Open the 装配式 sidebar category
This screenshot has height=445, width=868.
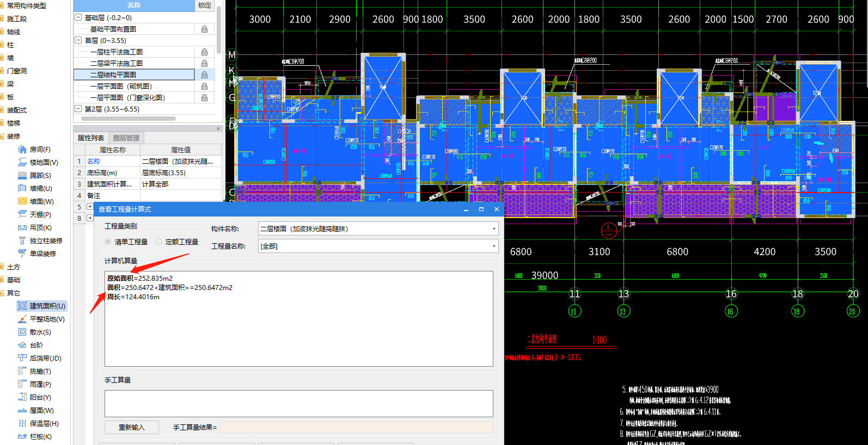[x=17, y=110]
